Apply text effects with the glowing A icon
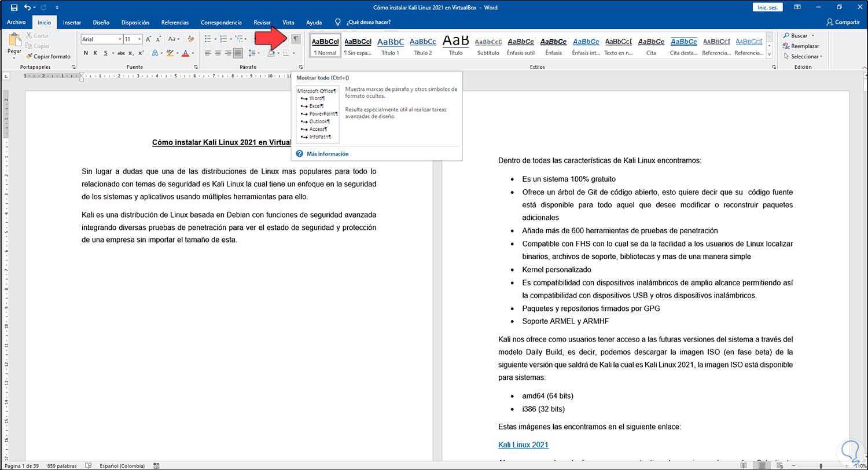The width and height of the screenshot is (868, 470). 155,53
